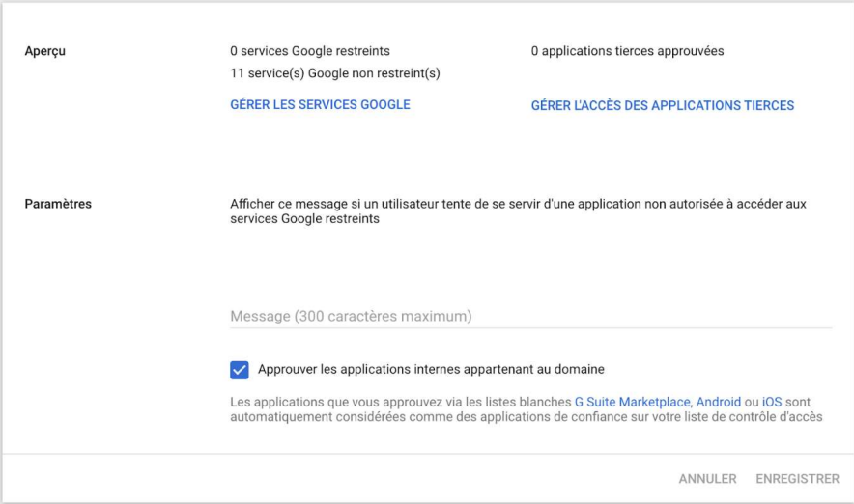
Task: Open the Gérer les services Google link
Action: tap(320, 104)
